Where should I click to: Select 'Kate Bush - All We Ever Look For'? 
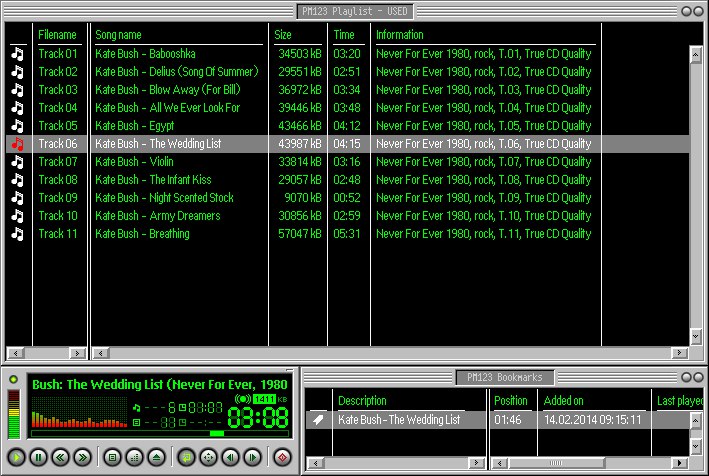click(167, 108)
